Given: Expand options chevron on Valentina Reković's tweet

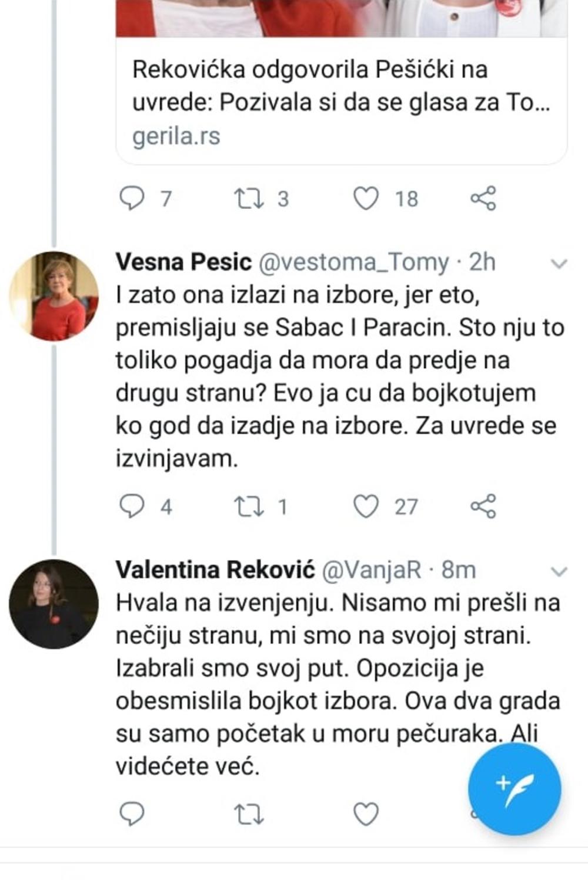Looking at the screenshot, I should (559, 571).
